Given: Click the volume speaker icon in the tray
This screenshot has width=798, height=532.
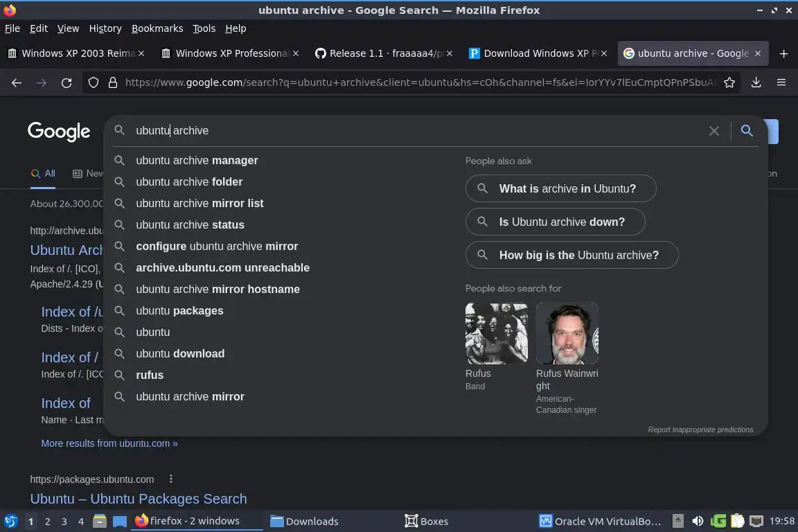Looking at the screenshot, I should (x=698, y=522).
